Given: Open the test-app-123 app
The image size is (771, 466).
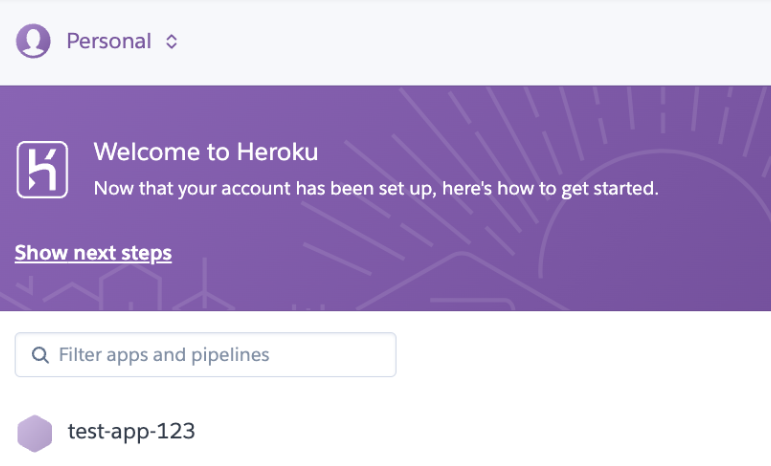Looking at the screenshot, I should tap(131, 432).
